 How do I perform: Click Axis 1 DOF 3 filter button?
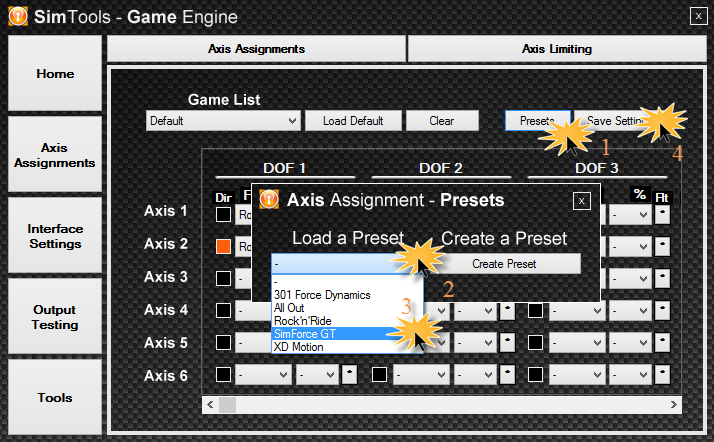pyautogui.click(x=661, y=214)
